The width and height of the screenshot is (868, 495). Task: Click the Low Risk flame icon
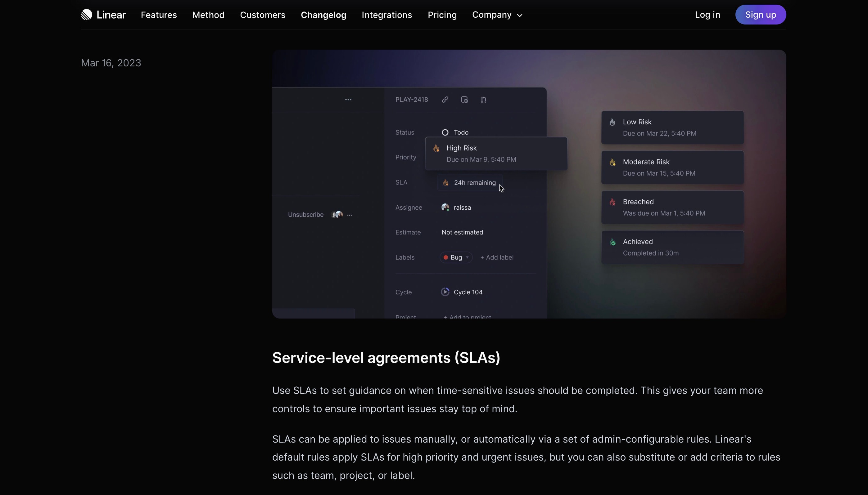click(x=613, y=122)
